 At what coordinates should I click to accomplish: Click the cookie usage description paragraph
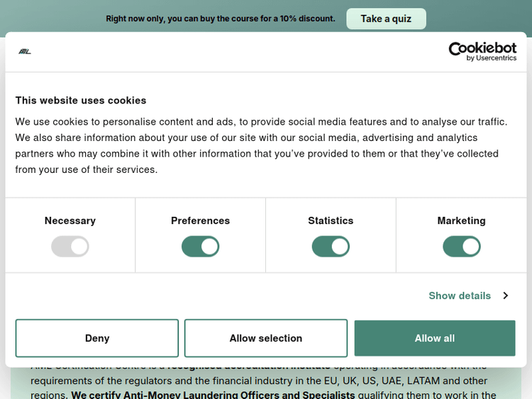pos(262,145)
